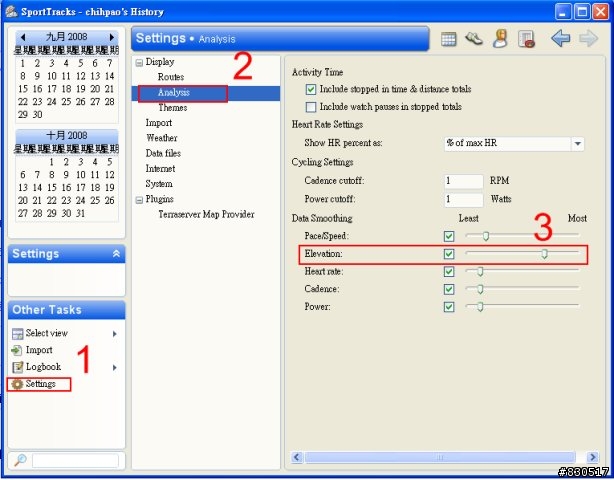Collapse the Settings side panel chevron
Screen dimensions: 614x480
click(116, 254)
